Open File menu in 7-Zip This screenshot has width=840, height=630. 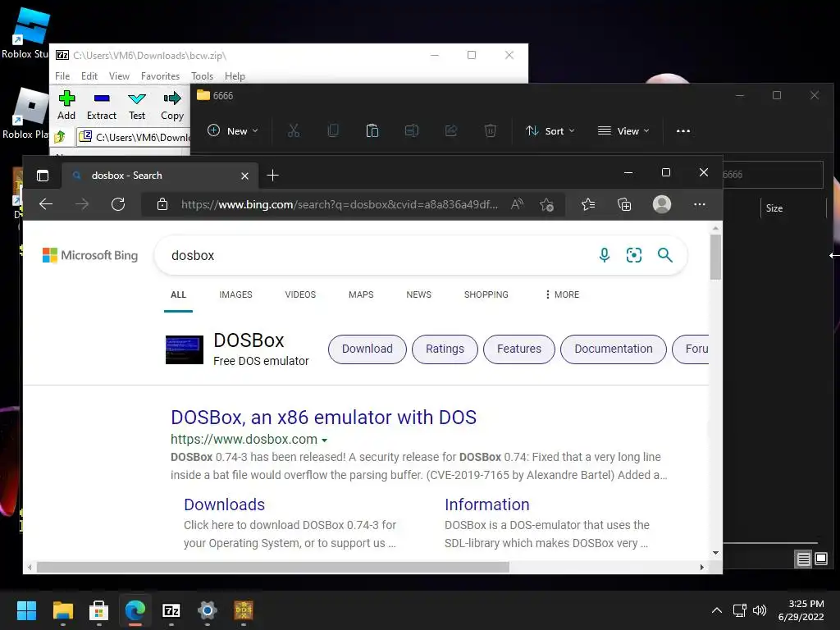pyautogui.click(x=62, y=76)
